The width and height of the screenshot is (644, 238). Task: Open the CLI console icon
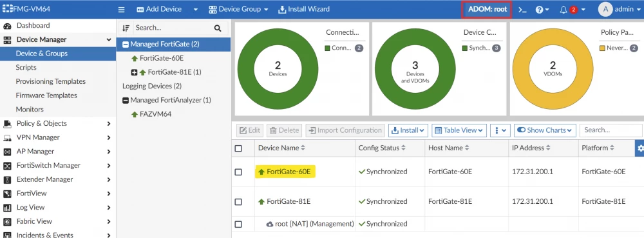[x=522, y=10]
